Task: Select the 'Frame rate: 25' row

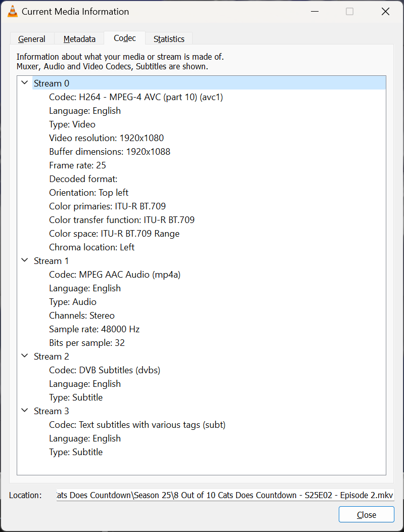Action: tap(77, 165)
